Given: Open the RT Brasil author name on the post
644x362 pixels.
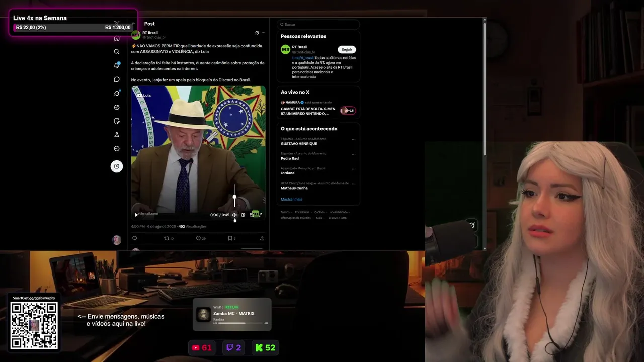Looking at the screenshot, I should tap(150, 33).
